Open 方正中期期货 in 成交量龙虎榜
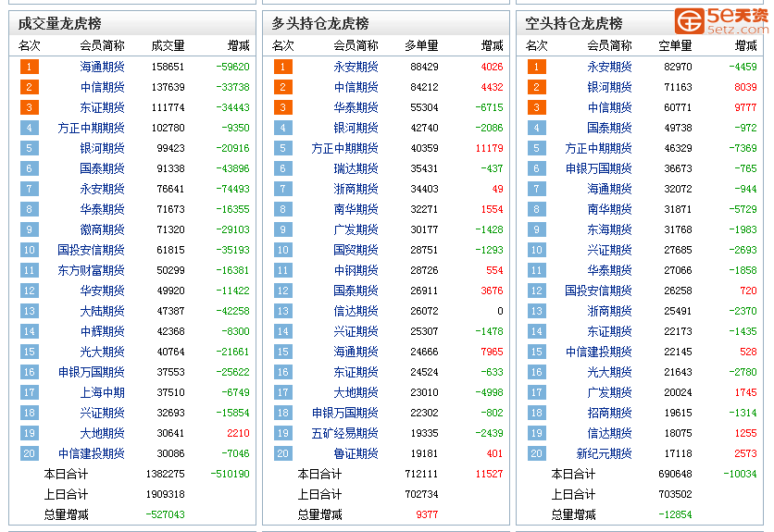Image resolution: width=774 pixels, height=532 pixels. (92, 128)
